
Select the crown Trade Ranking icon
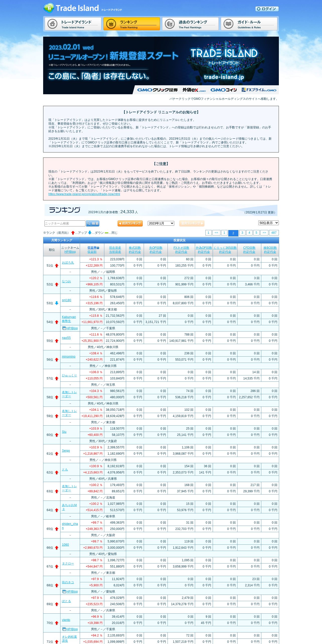tap(111, 24)
